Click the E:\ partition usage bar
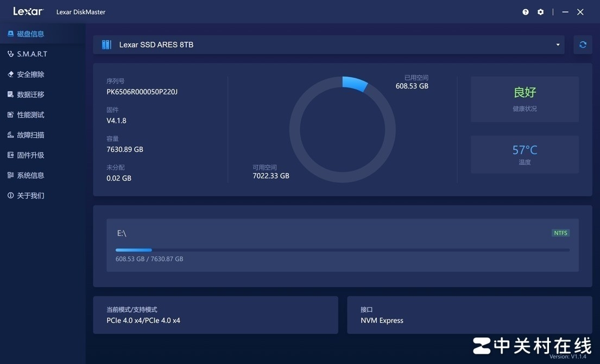Screen dimensions: 600x364 [x=342, y=250]
